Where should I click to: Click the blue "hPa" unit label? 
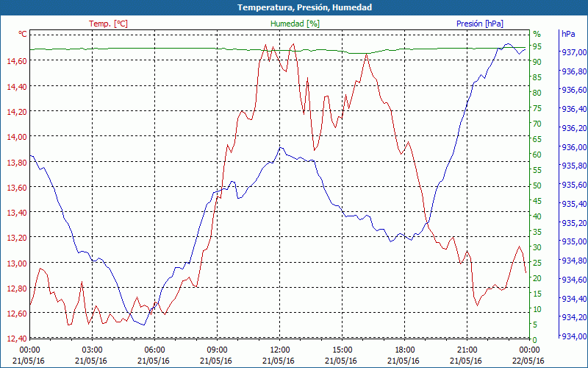click(x=568, y=34)
